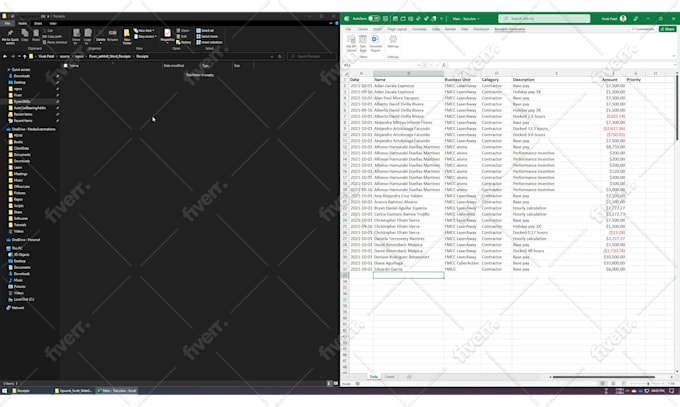The height and width of the screenshot is (407, 680).
Task: Click the Windows Start button
Action: point(4,391)
